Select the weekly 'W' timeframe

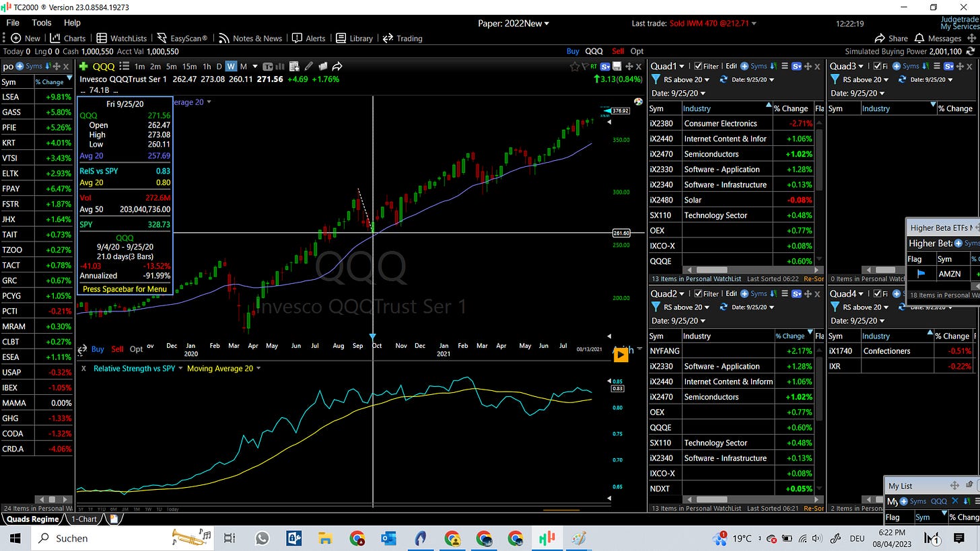(231, 66)
